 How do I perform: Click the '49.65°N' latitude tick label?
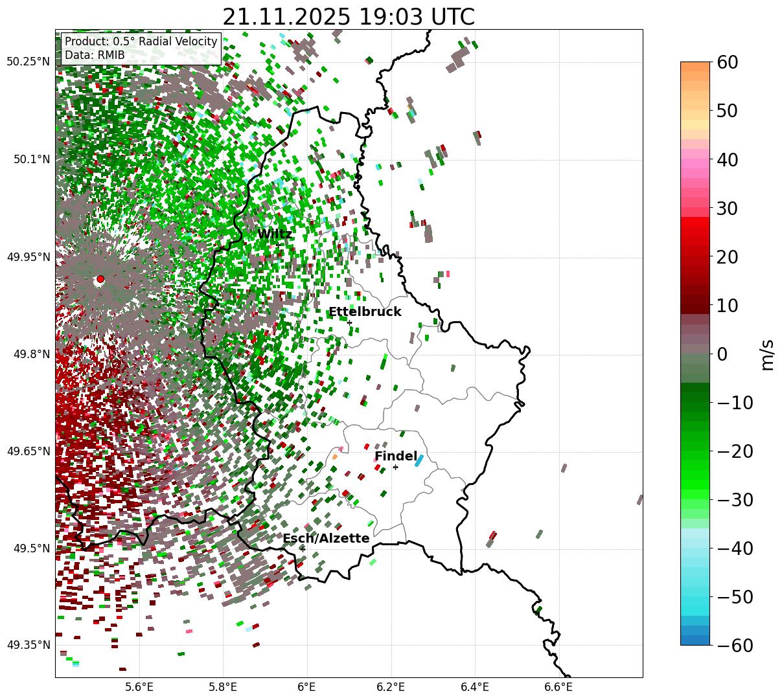coord(28,451)
